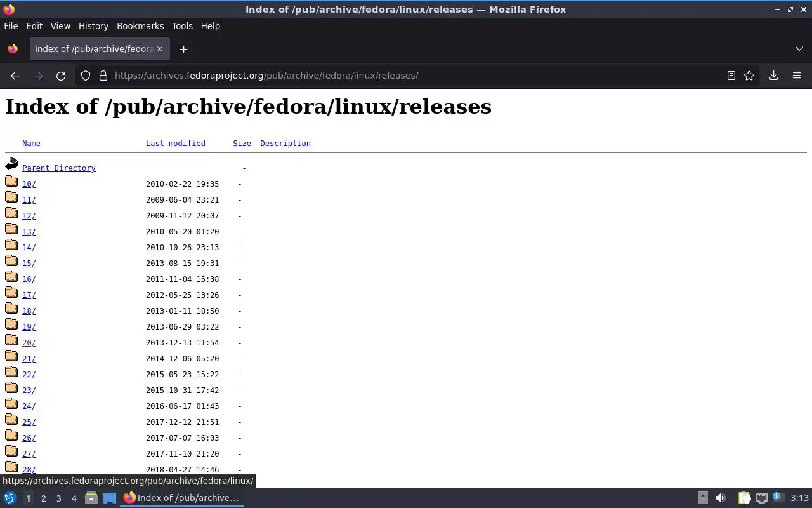The height and width of the screenshot is (508, 812).
Task: Sort listing by the Size column link
Action: click(242, 144)
